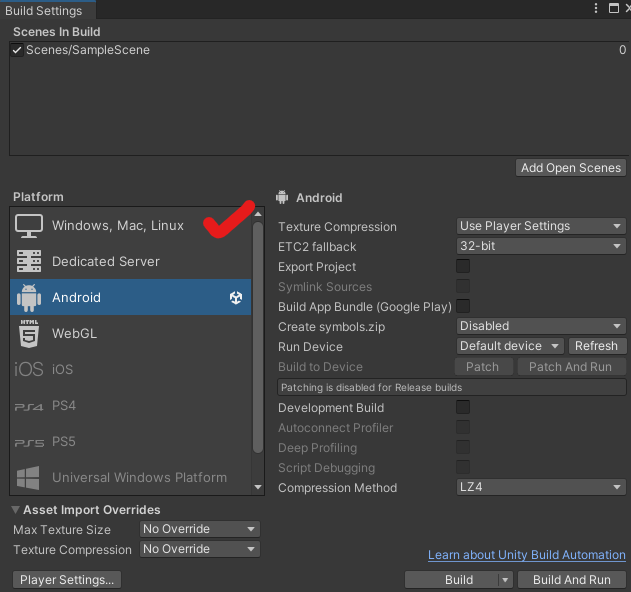The height and width of the screenshot is (592, 631).
Task: Uncheck the Scenes/SampleScene checkbox
Action: click(x=17, y=50)
